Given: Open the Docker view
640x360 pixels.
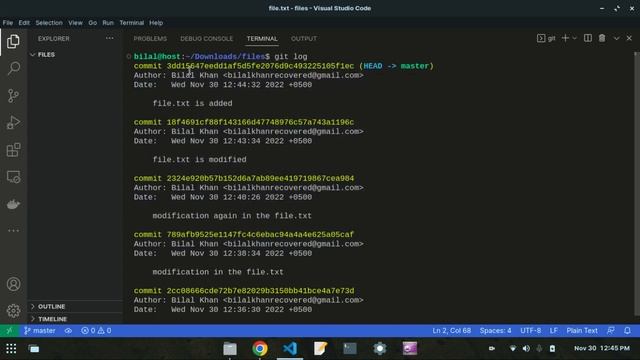Looking at the screenshot, I should (13, 204).
